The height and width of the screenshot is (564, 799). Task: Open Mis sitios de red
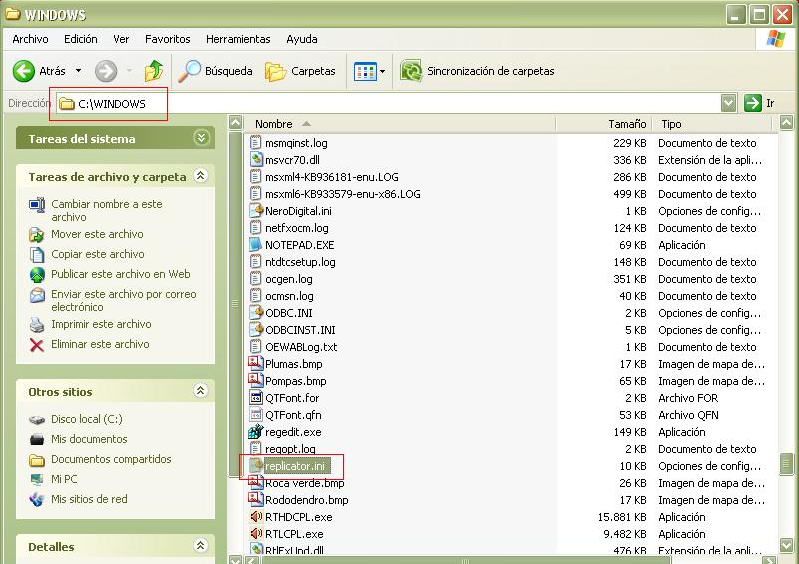[x=89, y=499]
